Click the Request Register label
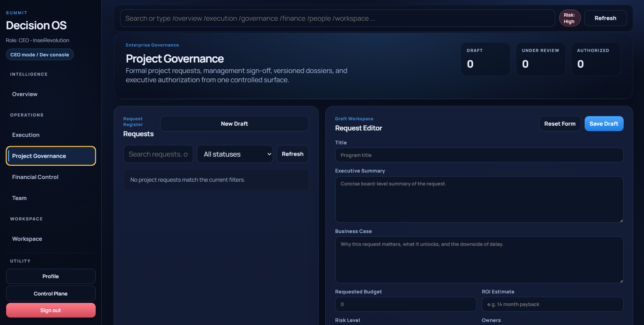The image size is (644, 325). 133,122
